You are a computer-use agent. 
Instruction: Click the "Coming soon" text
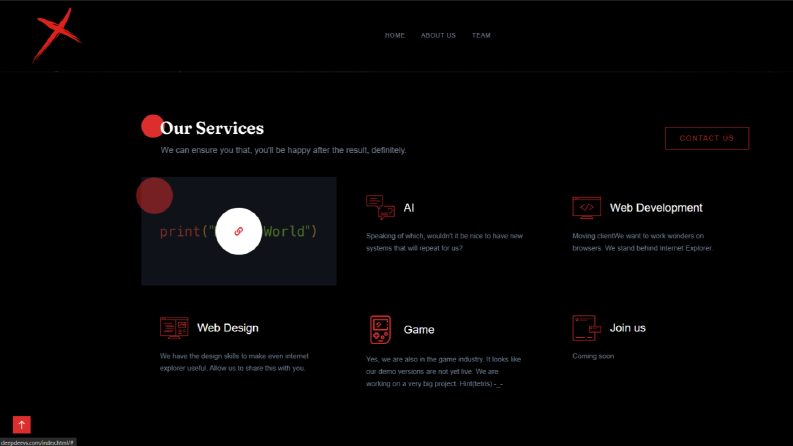pos(593,356)
